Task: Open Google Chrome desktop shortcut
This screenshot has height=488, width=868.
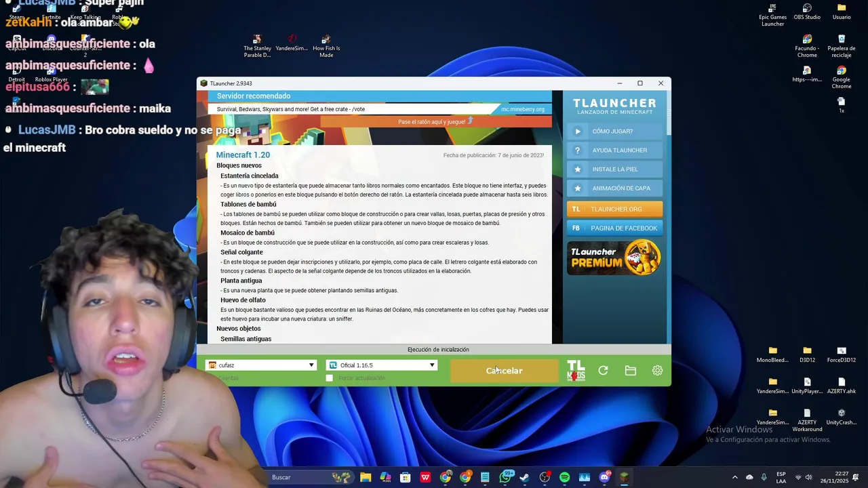Action: tap(842, 78)
